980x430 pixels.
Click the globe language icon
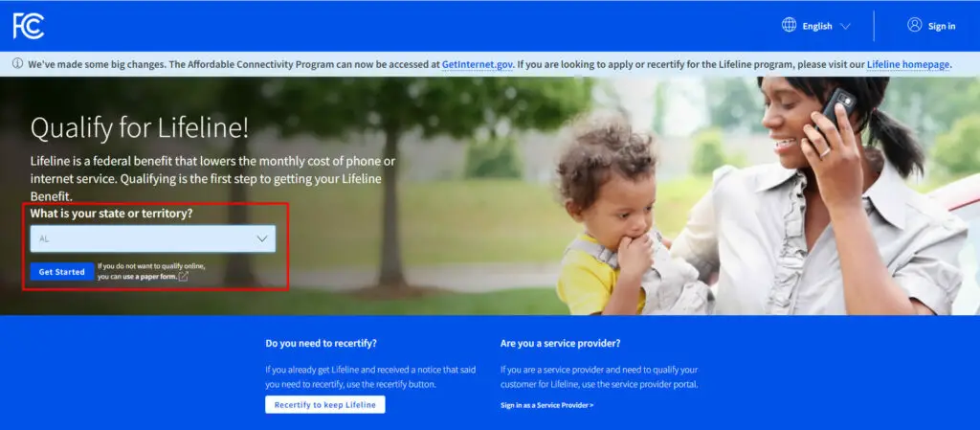click(x=789, y=25)
